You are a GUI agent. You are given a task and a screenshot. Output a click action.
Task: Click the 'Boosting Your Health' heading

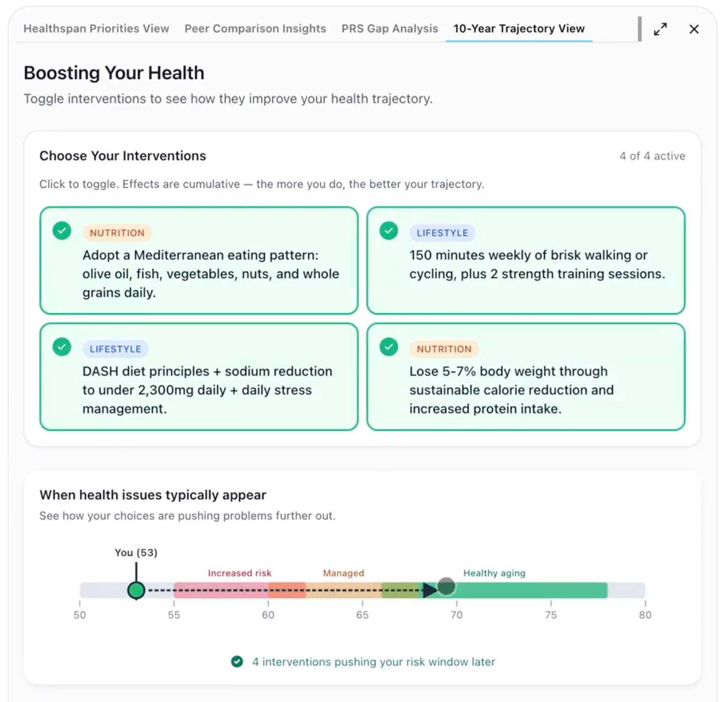pos(114,73)
